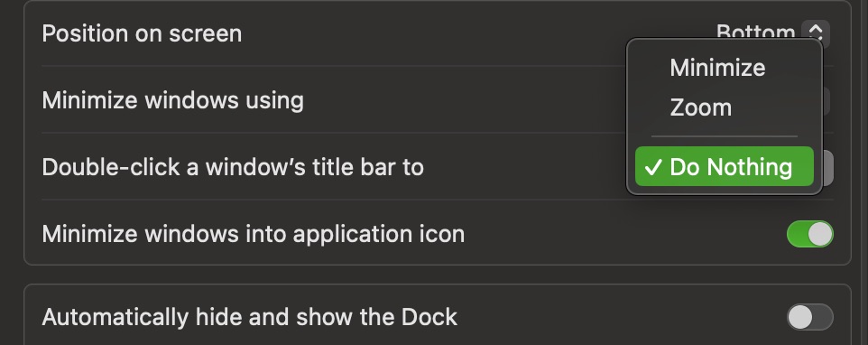This screenshot has width=868, height=345.
Task: Disable Minimize windows into application icon switch
Action: click(x=810, y=234)
